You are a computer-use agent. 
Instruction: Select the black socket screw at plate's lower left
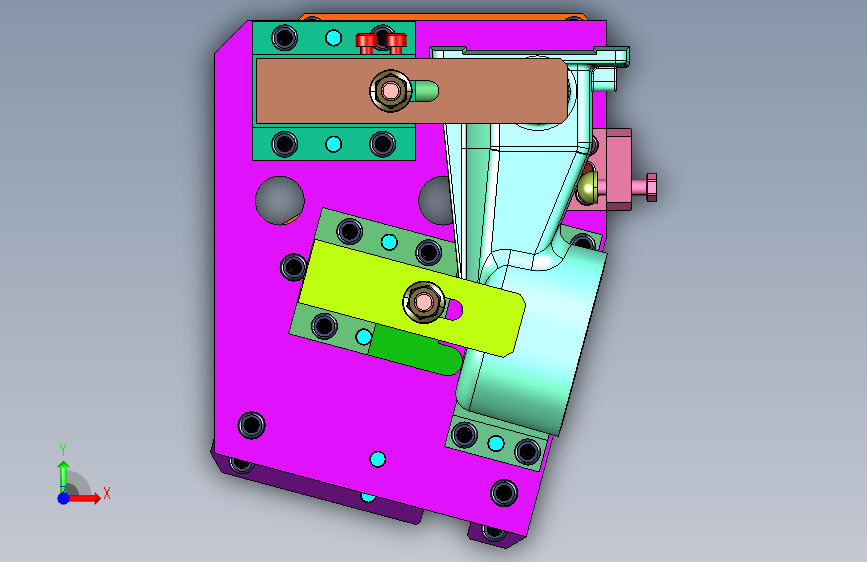pyautogui.click(x=252, y=425)
